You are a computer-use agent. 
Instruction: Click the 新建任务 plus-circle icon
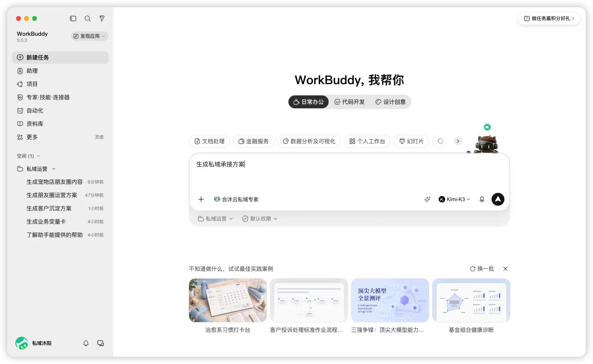pyautogui.click(x=20, y=57)
